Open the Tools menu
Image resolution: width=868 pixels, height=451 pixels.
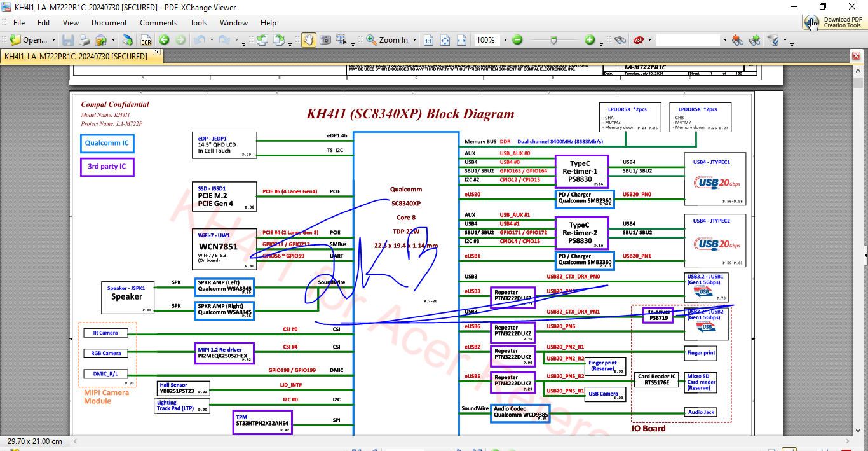199,22
